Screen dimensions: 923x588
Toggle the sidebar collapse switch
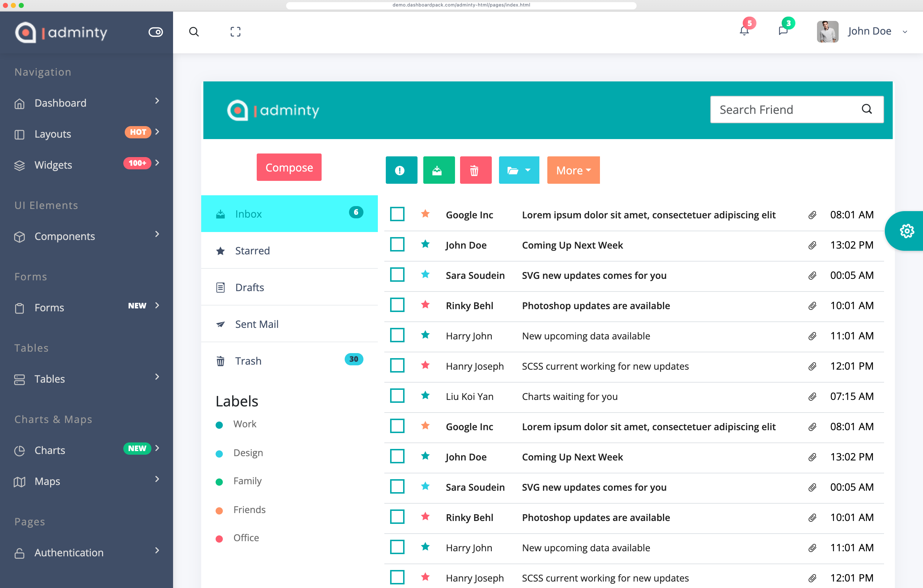156,32
